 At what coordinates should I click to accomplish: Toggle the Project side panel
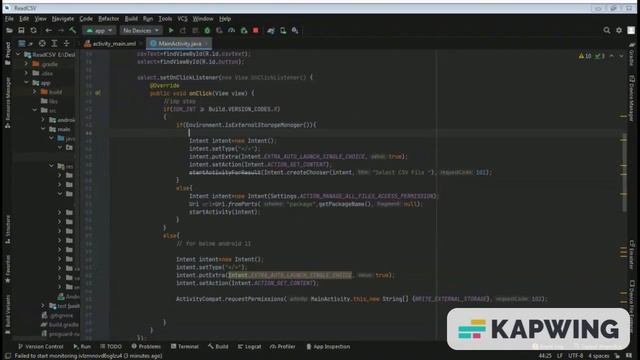click(7, 53)
